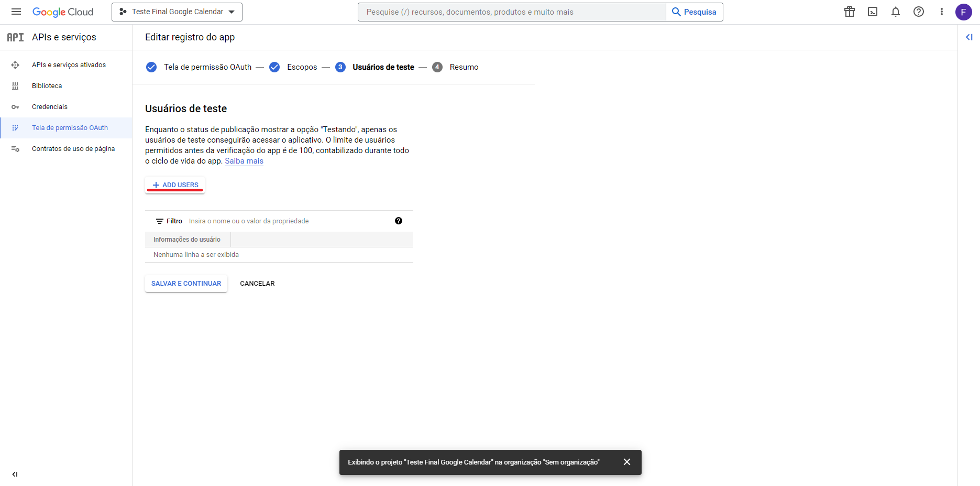This screenshot has width=980, height=486.
Task: Click the filter help icon
Action: [x=398, y=221]
